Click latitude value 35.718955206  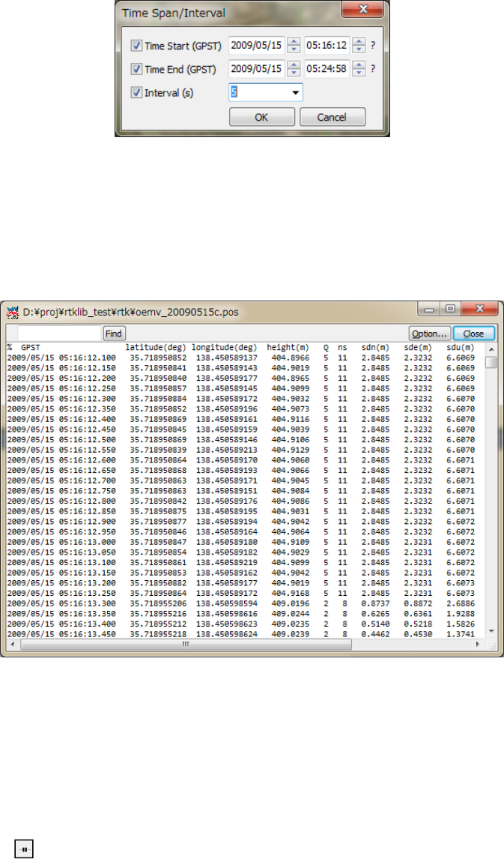point(158,603)
